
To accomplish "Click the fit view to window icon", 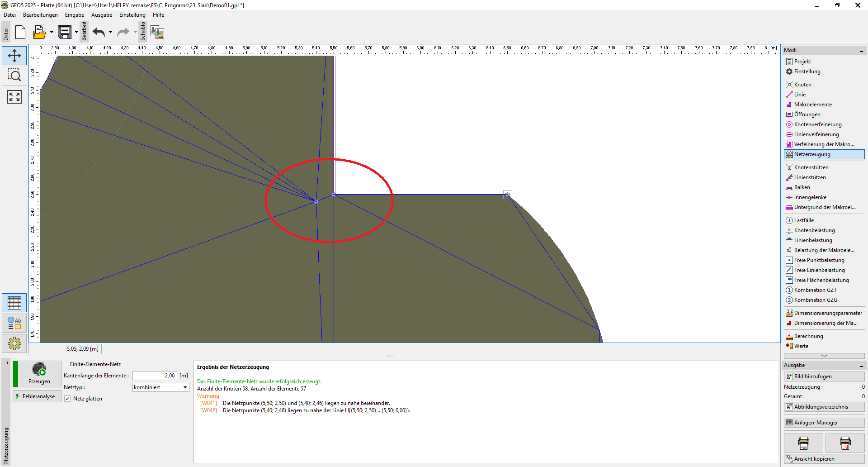I will (x=14, y=96).
